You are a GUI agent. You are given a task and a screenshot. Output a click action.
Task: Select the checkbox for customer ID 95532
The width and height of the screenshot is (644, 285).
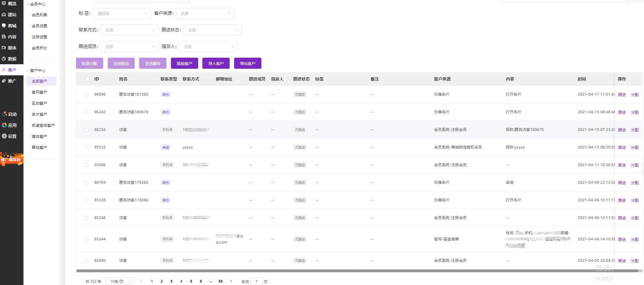[x=86, y=147]
